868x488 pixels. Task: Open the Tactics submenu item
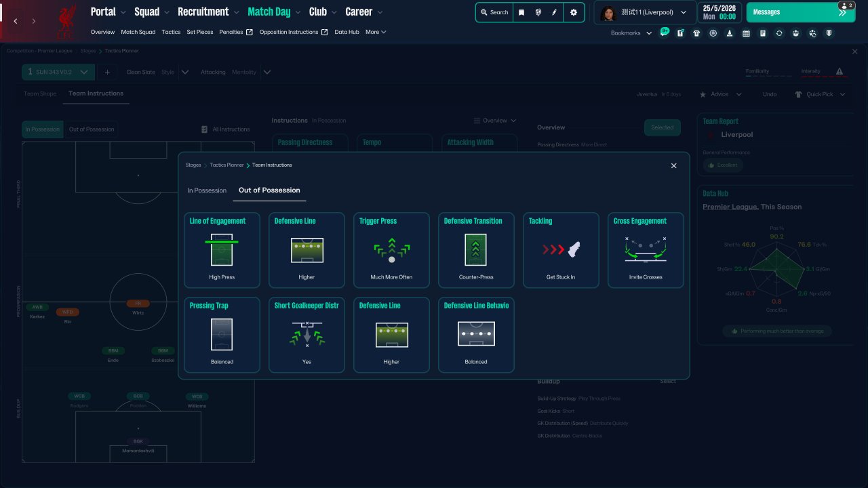click(x=171, y=32)
